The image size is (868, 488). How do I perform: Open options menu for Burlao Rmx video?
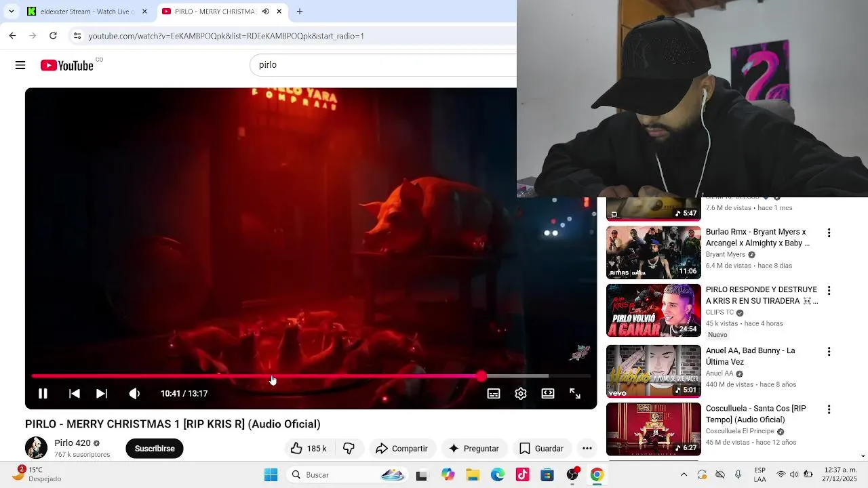click(x=829, y=233)
